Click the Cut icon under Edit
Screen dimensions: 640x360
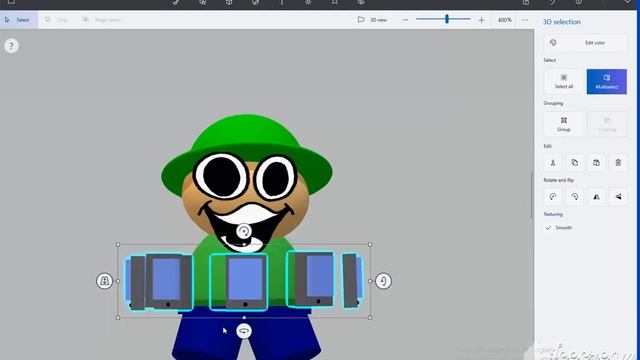553,162
